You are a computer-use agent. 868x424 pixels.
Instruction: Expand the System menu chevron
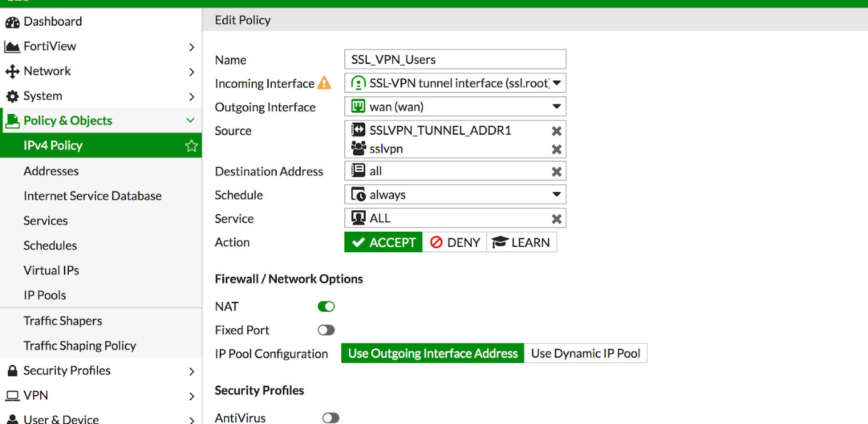(192, 96)
